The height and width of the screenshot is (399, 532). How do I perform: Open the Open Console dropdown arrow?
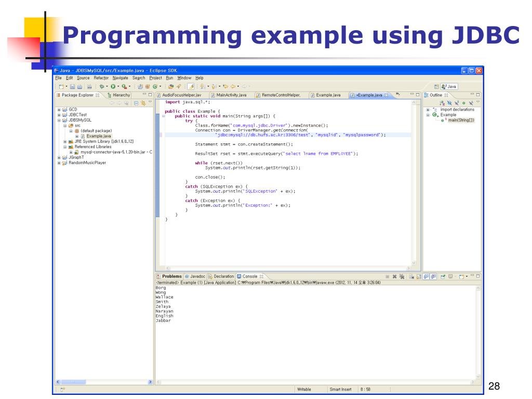[467, 276]
